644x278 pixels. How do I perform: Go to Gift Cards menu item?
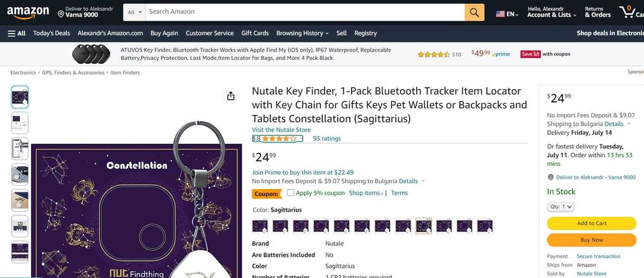255,33
